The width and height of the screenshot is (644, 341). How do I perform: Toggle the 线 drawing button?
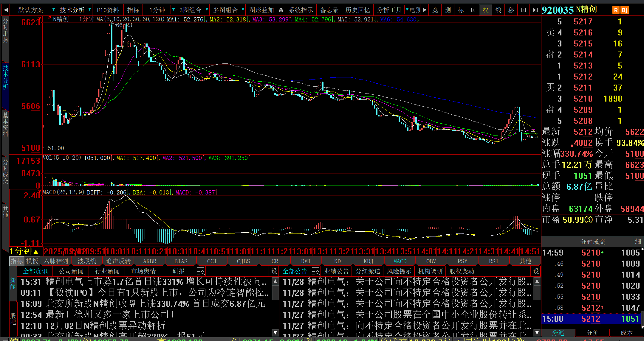[498, 10]
